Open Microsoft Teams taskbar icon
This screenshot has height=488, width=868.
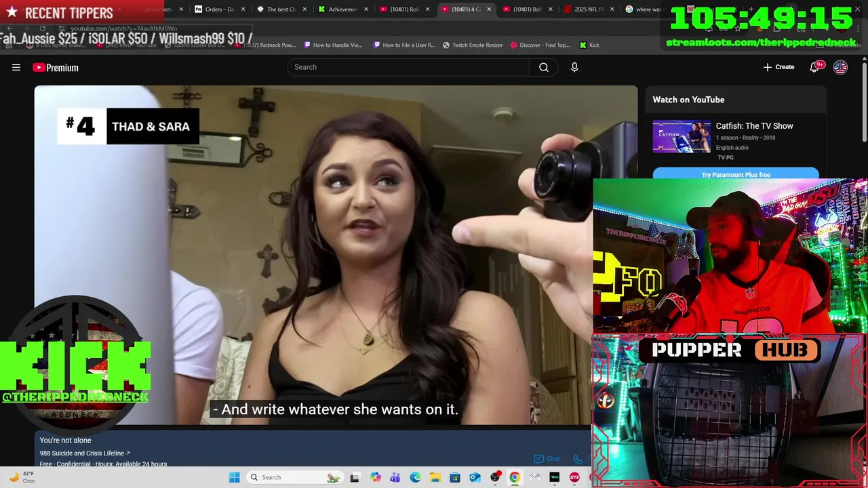(x=395, y=477)
